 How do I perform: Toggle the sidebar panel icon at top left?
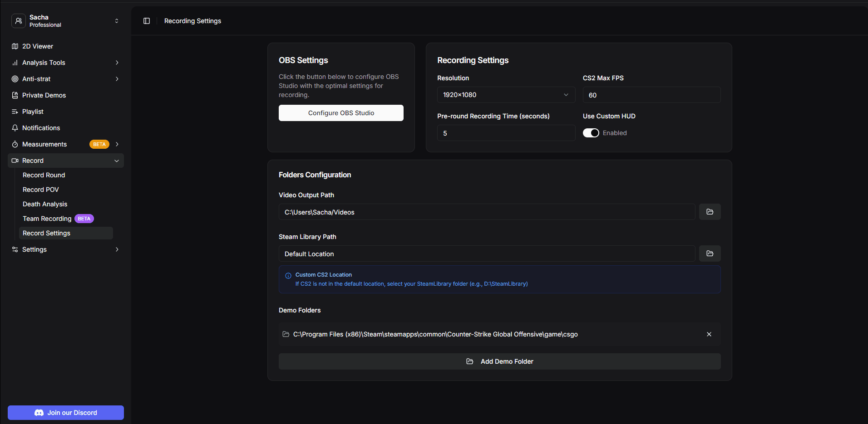pos(146,21)
